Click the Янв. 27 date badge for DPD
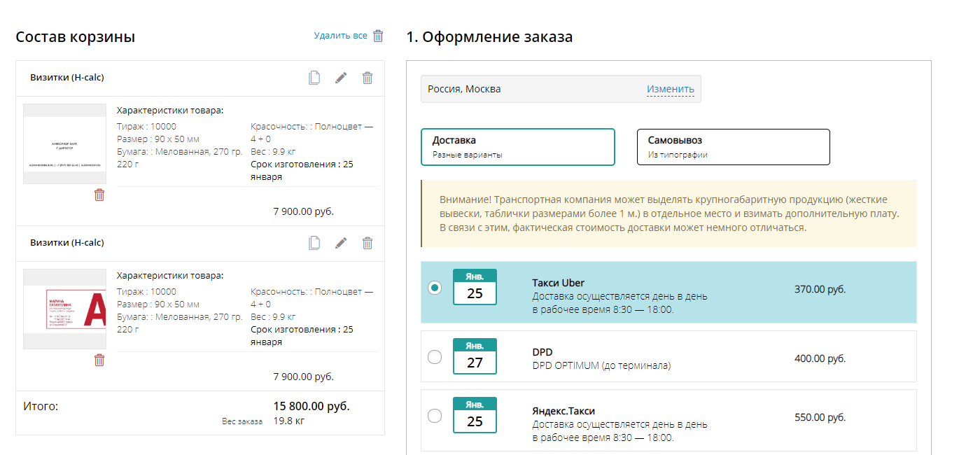This screenshot has height=455, width=980. pos(475,356)
